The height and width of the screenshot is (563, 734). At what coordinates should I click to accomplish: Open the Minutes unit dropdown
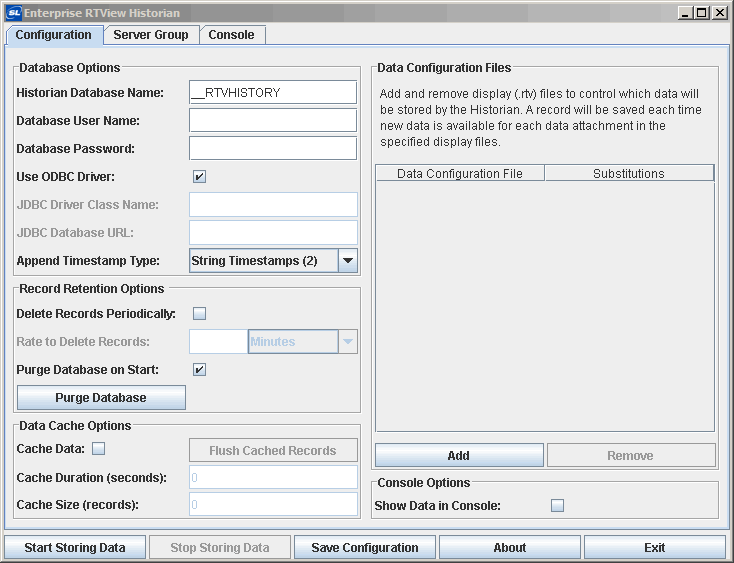[302, 342]
